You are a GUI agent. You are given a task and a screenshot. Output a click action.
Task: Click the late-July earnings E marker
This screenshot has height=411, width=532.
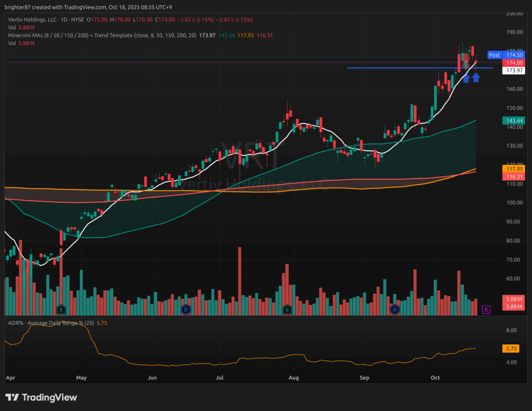pyautogui.click(x=286, y=310)
